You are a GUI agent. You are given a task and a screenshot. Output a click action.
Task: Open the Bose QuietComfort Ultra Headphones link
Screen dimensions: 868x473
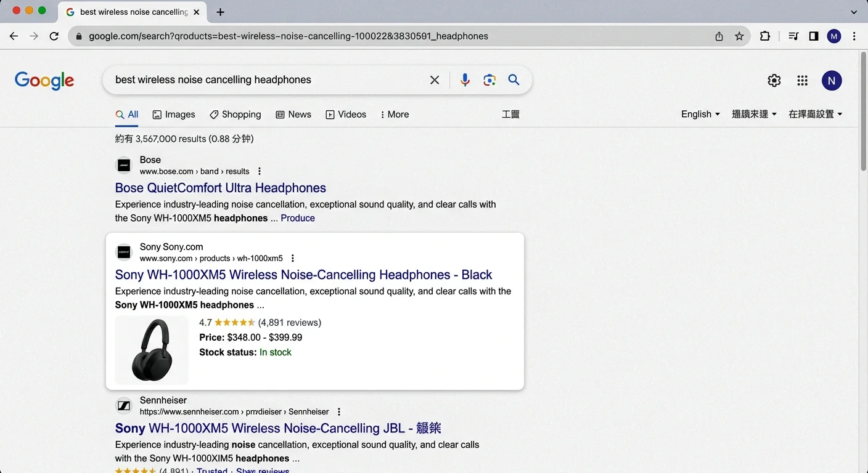pos(220,187)
